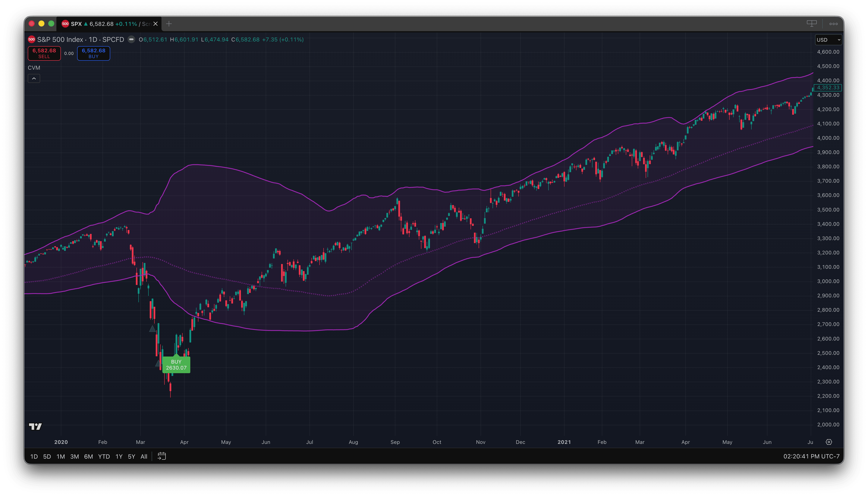Click the 4,600.00 price axis label

tap(828, 52)
